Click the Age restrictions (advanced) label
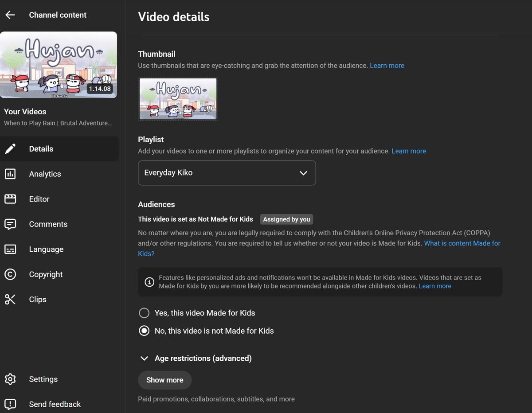This screenshot has height=413, width=532. tap(203, 358)
